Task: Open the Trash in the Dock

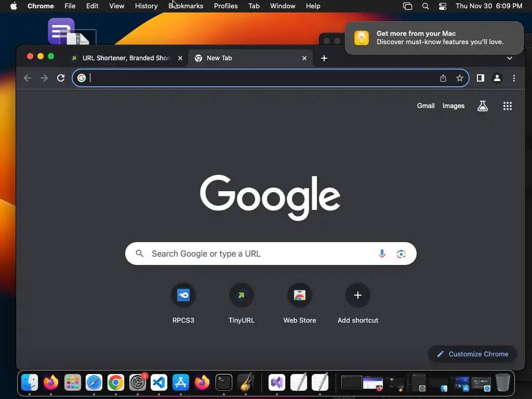Action: tap(503, 382)
